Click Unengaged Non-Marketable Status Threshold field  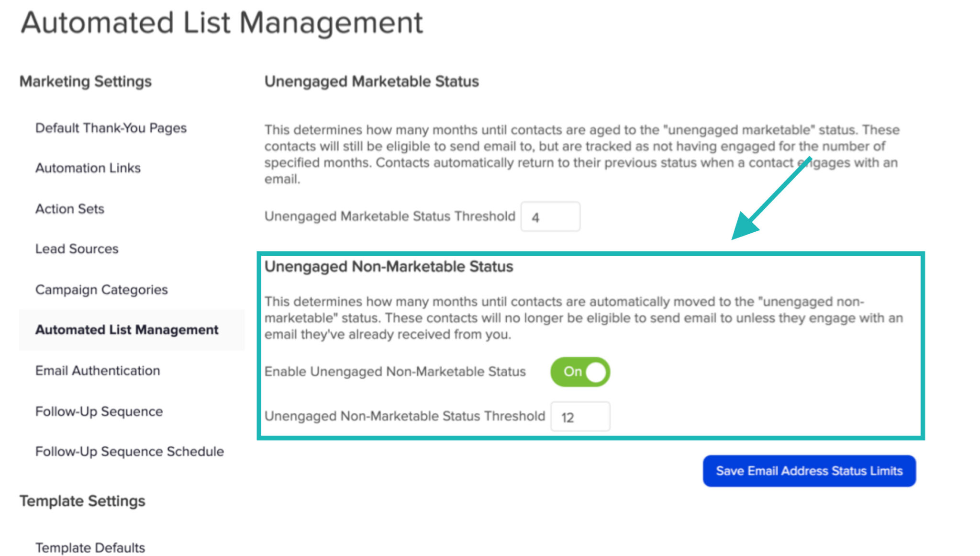[580, 417]
